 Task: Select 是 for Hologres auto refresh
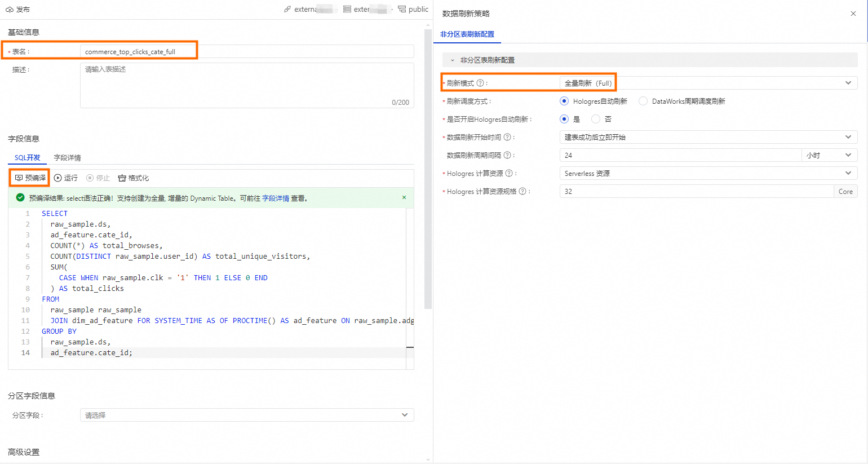(564, 119)
